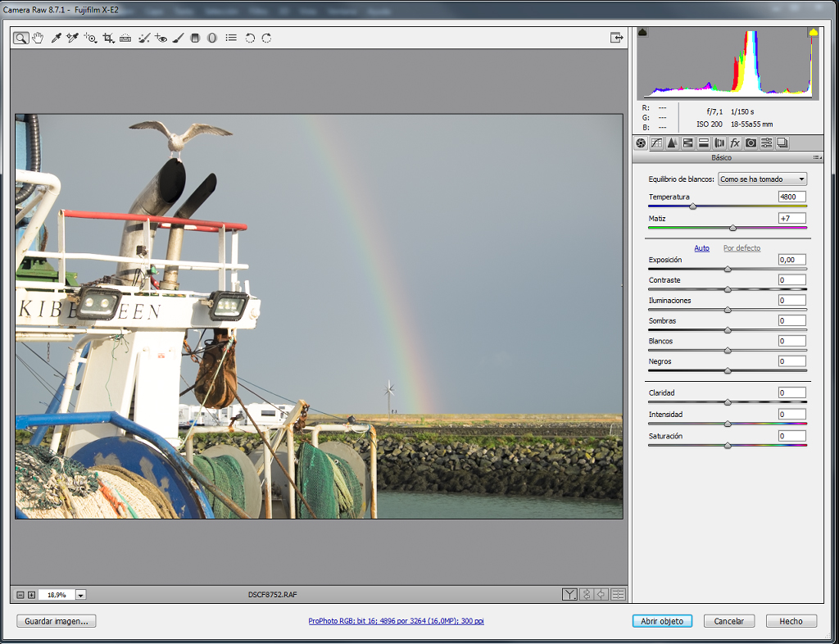Select the Graduated Filter tool
The image size is (839, 644).
pos(195,38)
